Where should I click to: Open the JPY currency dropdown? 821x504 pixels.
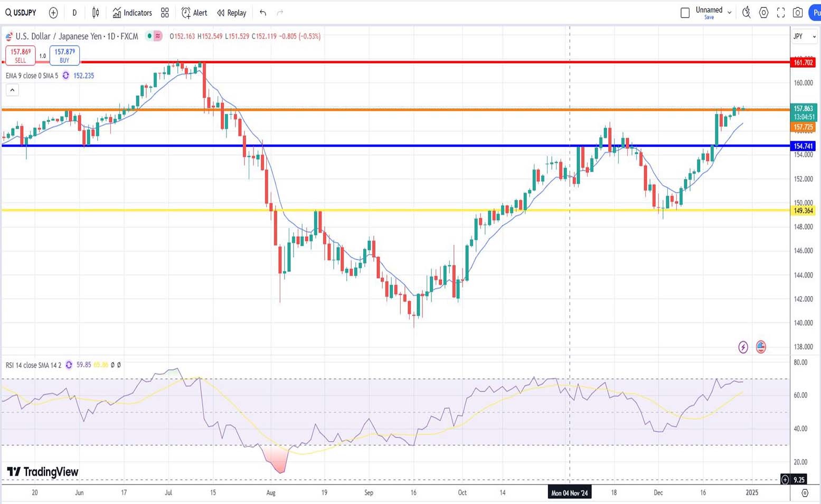(805, 36)
